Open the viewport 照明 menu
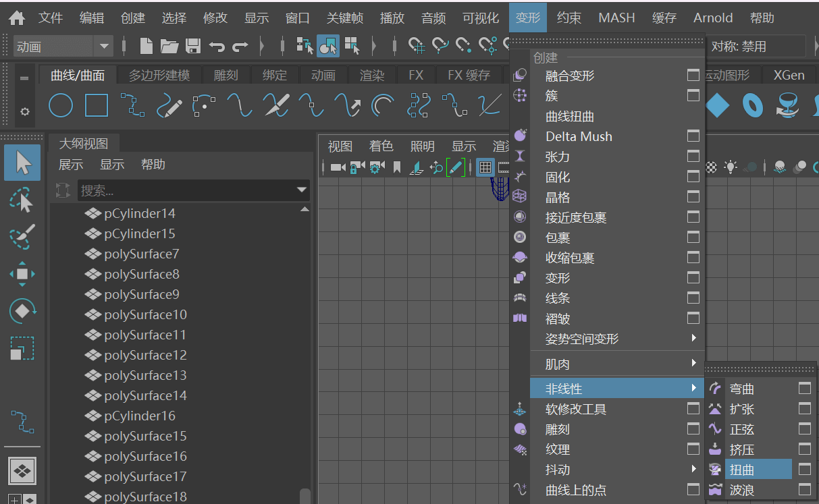 (423, 146)
